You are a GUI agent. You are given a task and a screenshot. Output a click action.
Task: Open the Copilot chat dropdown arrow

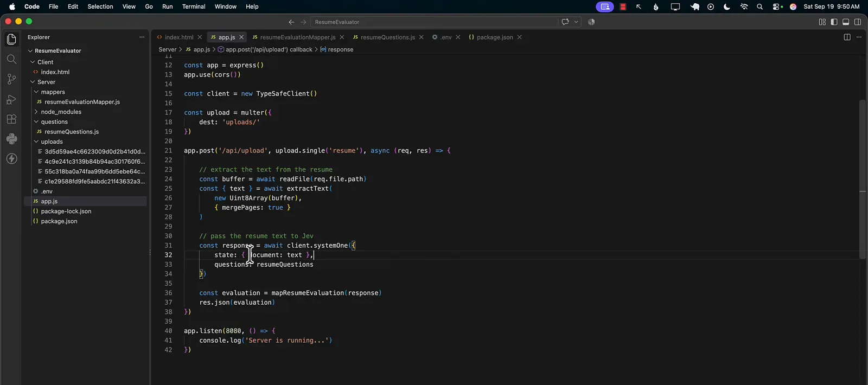click(576, 22)
